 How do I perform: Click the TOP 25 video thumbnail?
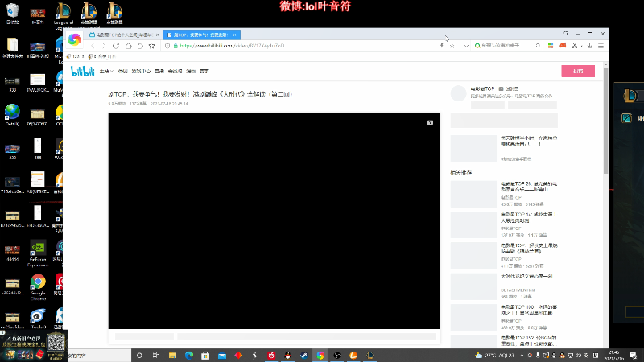point(474,194)
